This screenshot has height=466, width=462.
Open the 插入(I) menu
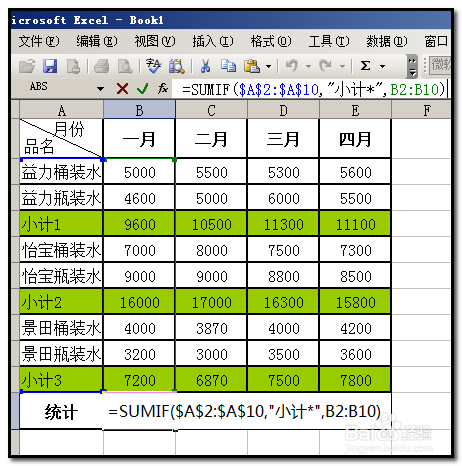[x=213, y=41]
